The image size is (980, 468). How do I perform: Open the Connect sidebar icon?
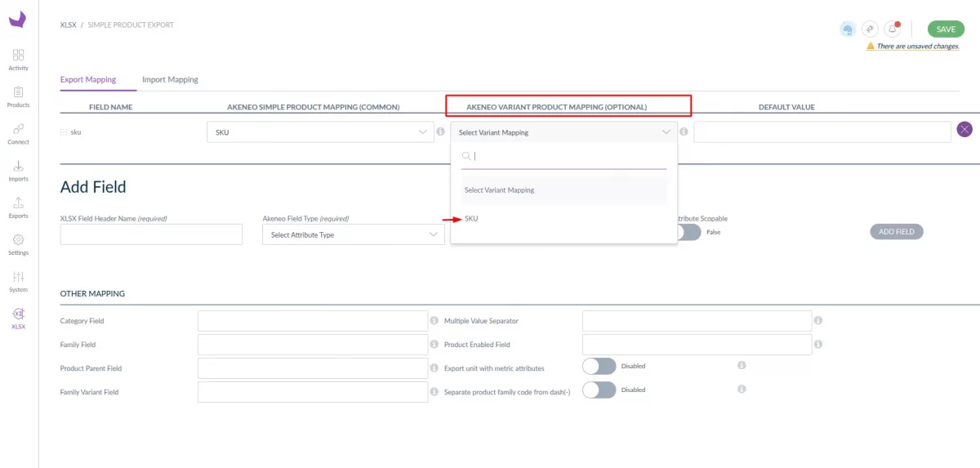pos(18,133)
